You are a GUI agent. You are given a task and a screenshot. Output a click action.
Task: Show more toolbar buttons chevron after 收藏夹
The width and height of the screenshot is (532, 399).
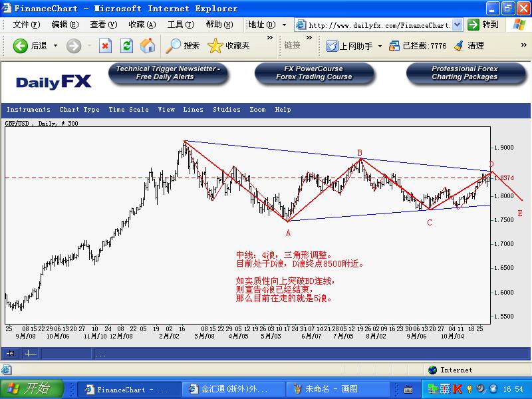270,38
